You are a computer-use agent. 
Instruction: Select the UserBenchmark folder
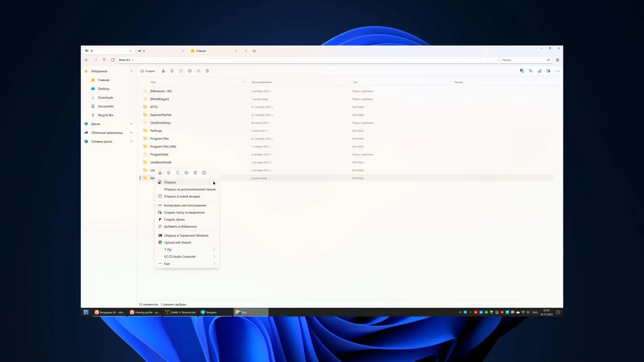click(346, 162)
